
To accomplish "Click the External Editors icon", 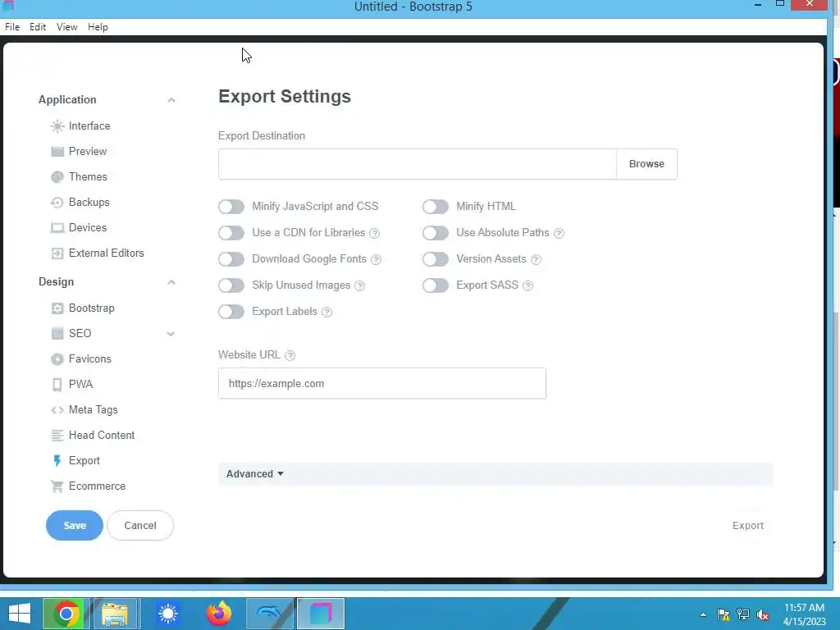I will coord(57,253).
